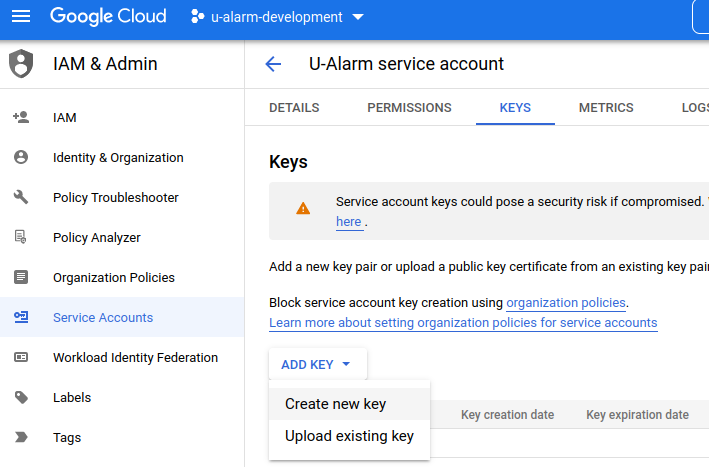Click the Labels tag icon
The image size is (709, 467).
(21, 397)
